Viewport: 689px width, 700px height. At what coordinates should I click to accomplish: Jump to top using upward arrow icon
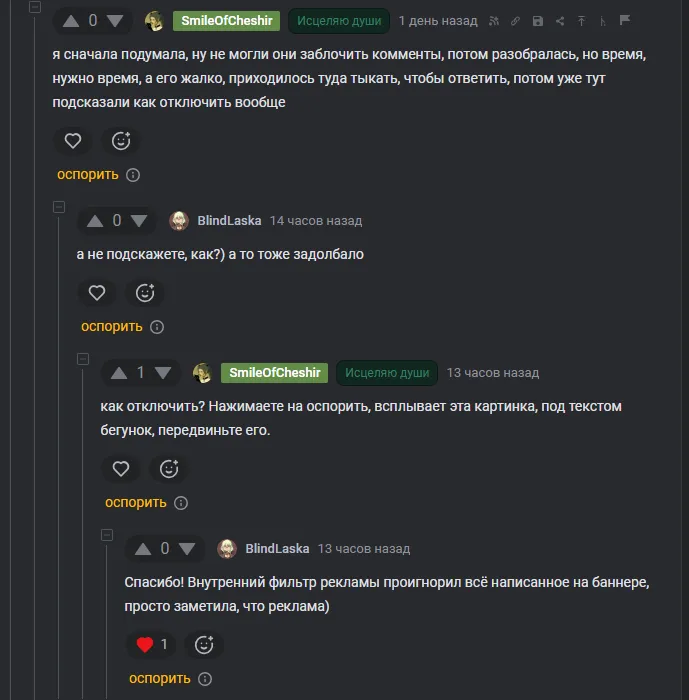tap(581, 21)
